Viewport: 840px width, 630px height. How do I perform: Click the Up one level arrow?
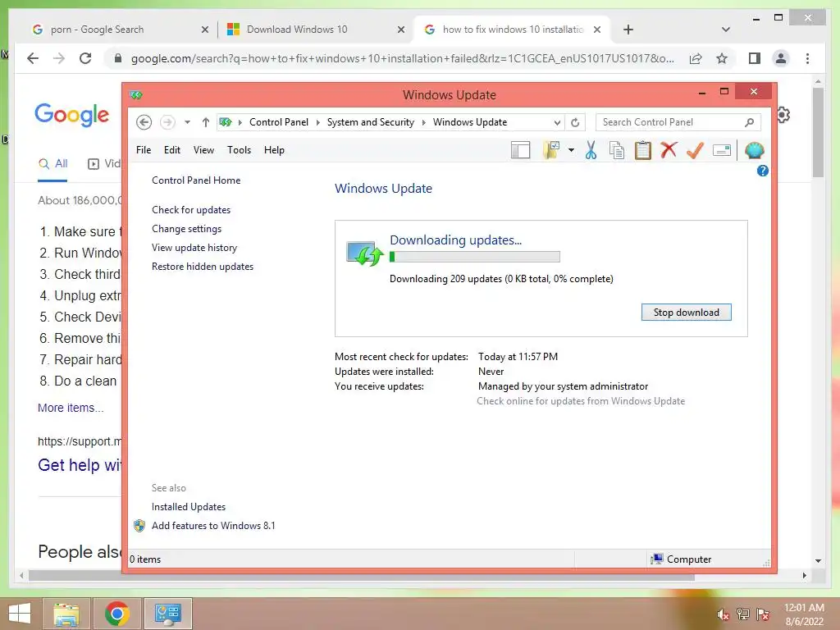point(205,122)
